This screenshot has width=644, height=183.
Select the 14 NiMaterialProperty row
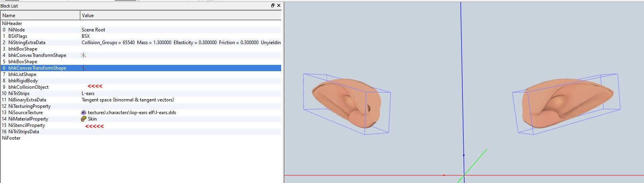click(141, 119)
